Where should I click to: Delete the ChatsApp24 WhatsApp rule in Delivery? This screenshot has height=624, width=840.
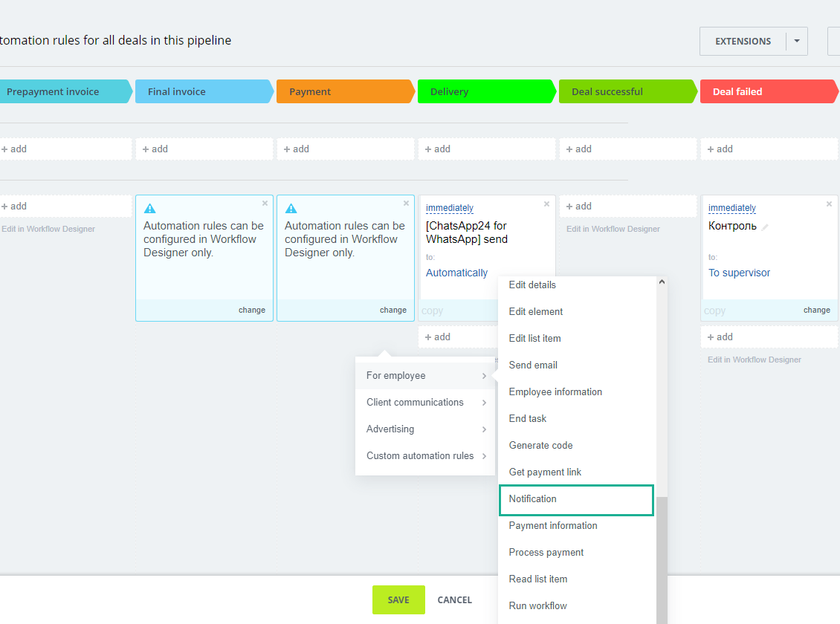547,204
